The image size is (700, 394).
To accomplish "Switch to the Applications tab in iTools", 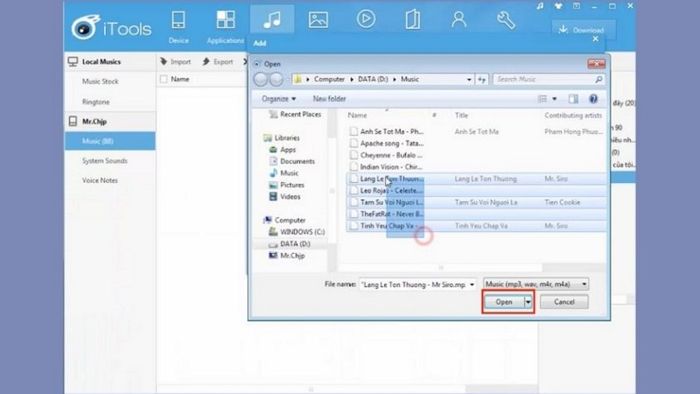I will (x=225, y=27).
